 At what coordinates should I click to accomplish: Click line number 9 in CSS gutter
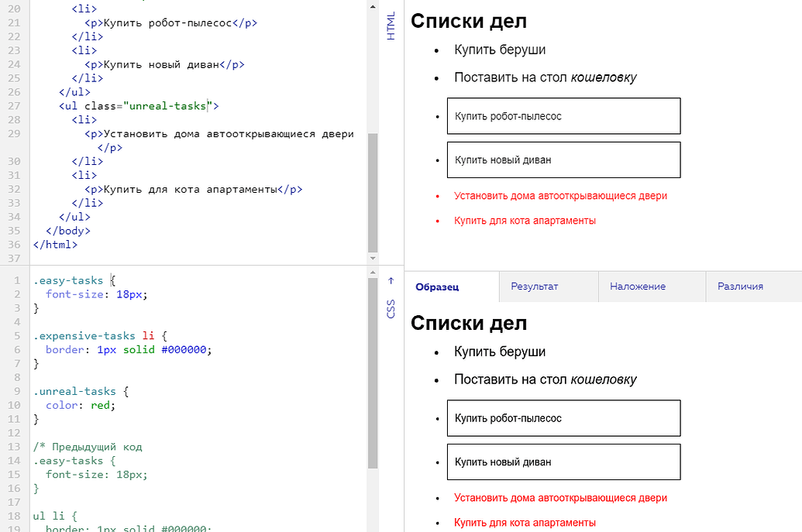point(16,391)
